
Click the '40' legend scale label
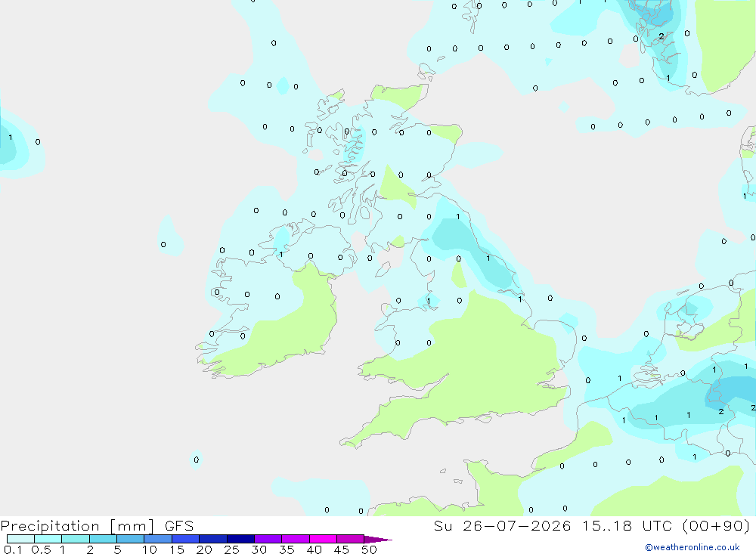[x=314, y=549]
